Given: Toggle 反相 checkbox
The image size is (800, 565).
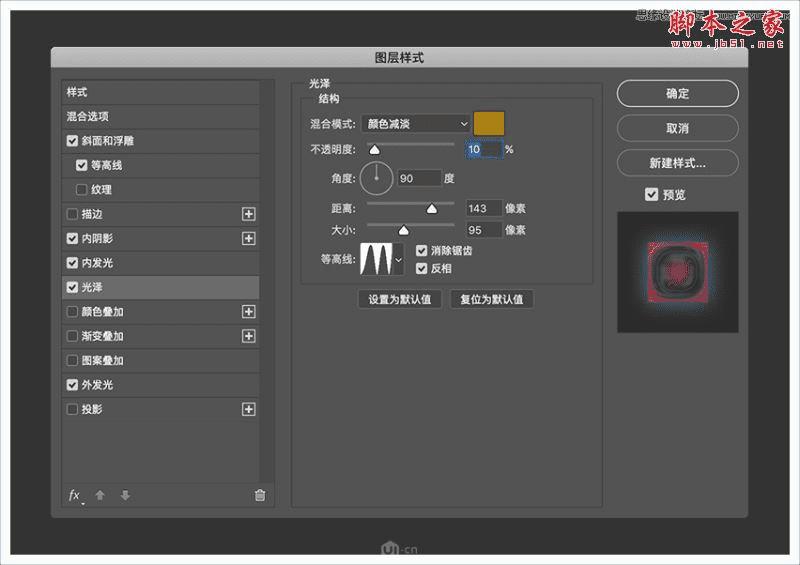Looking at the screenshot, I should coord(421,268).
